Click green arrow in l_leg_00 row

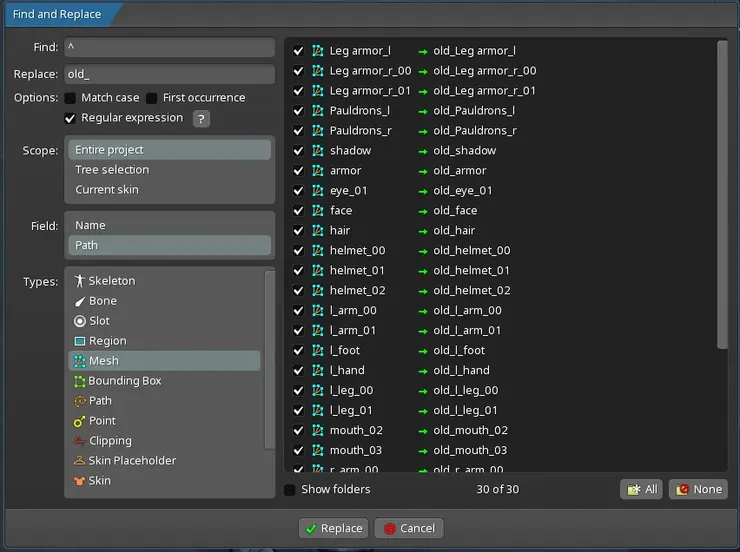(423, 391)
